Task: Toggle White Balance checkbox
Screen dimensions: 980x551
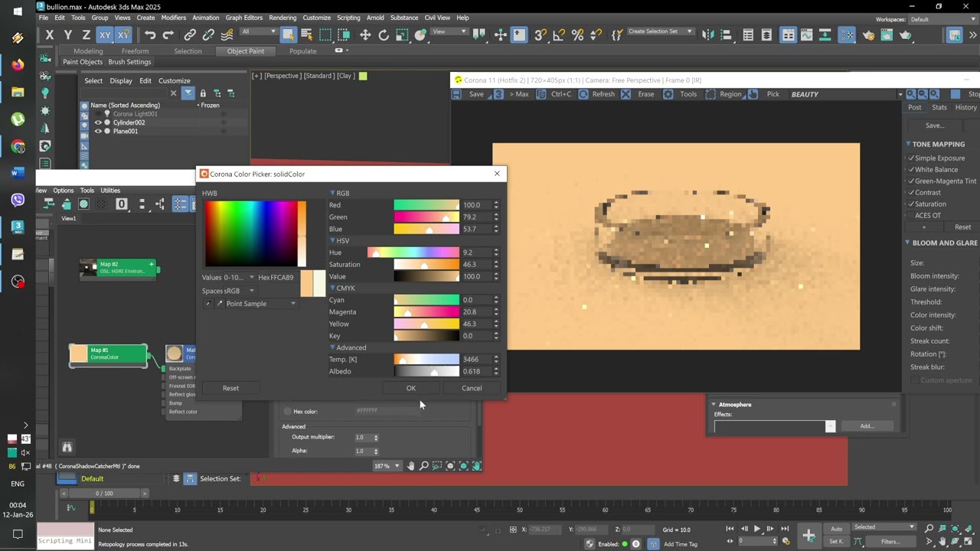Action: click(x=911, y=170)
